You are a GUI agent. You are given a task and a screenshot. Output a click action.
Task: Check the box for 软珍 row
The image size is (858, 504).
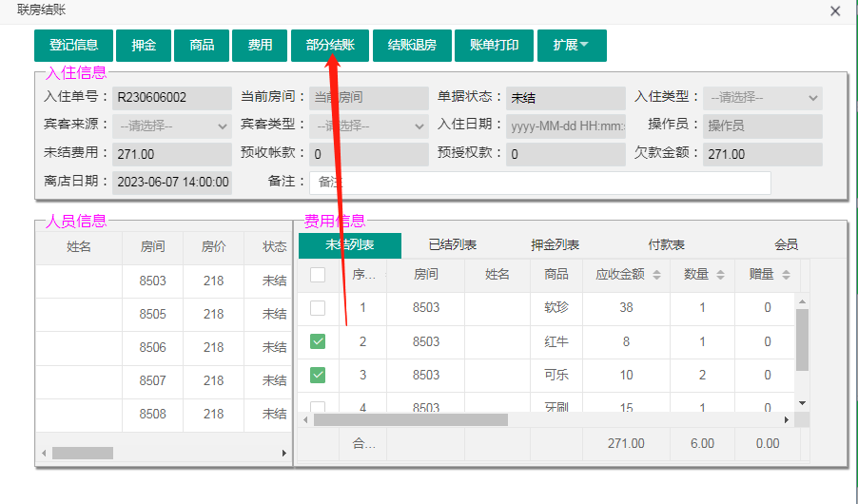tap(318, 308)
